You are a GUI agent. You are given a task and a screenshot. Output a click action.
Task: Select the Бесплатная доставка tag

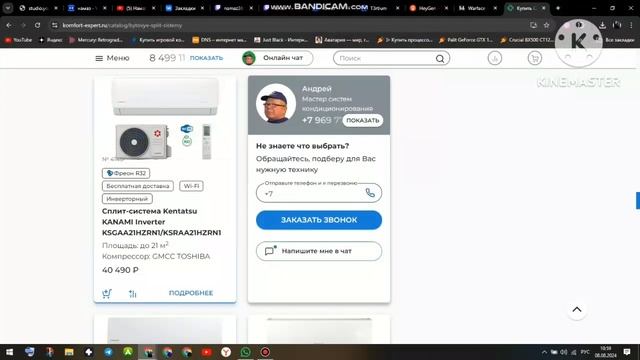(138, 186)
